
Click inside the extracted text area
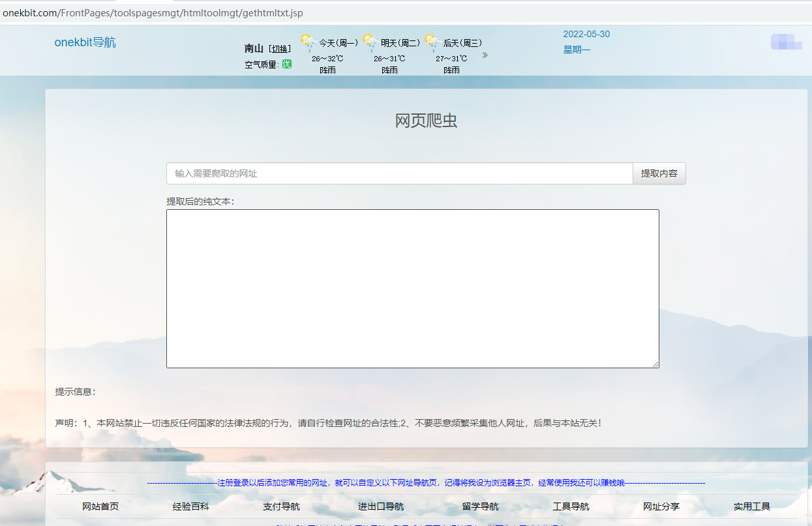click(x=412, y=288)
